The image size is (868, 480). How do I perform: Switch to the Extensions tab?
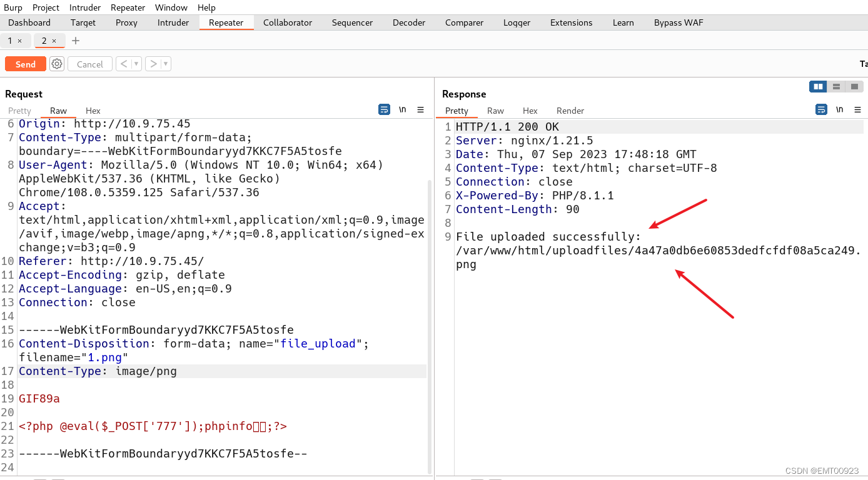pyautogui.click(x=571, y=22)
